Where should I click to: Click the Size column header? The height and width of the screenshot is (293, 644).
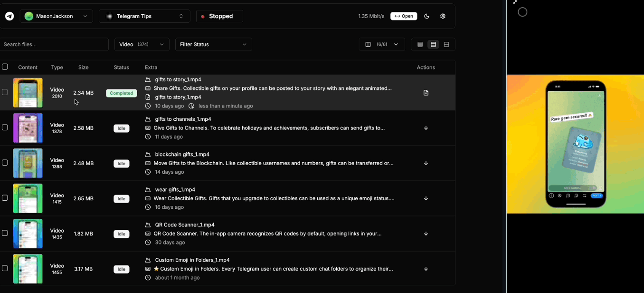(x=84, y=68)
